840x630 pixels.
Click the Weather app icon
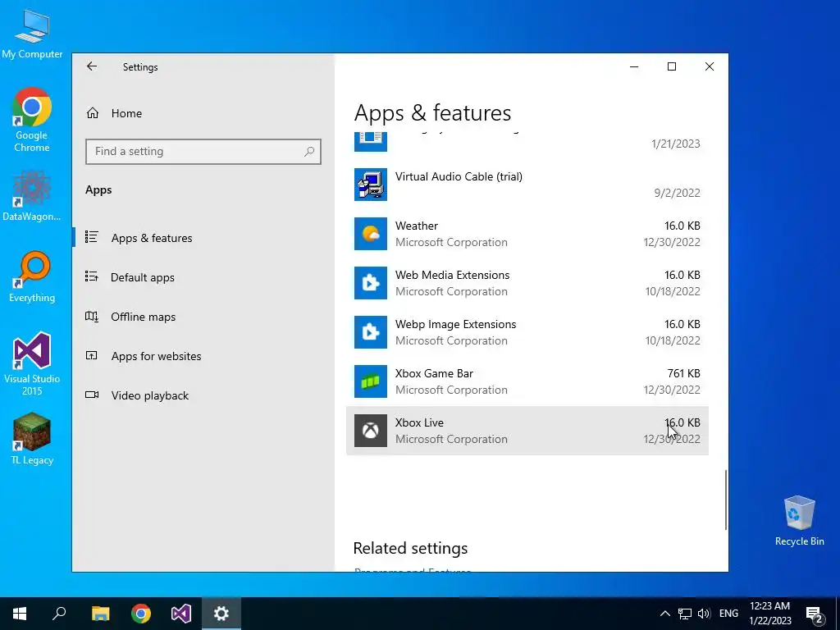point(370,234)
